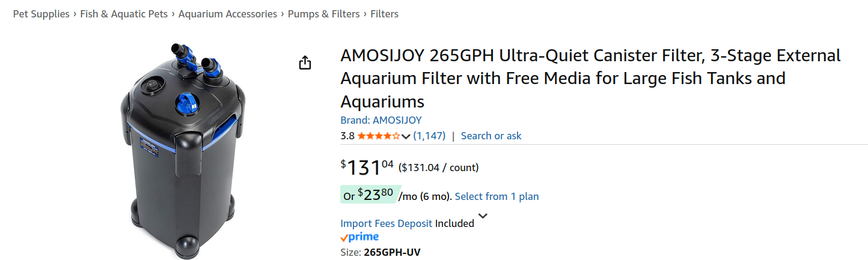Go to Pet Supplies breadcrumb
The height and width of the screenshot is (260, 868).
tap(41, 14)
